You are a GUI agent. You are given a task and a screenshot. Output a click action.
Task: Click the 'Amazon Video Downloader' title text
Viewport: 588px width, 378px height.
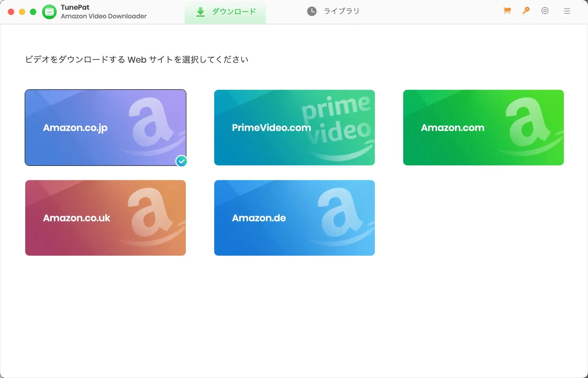click(x=104, y=16)
